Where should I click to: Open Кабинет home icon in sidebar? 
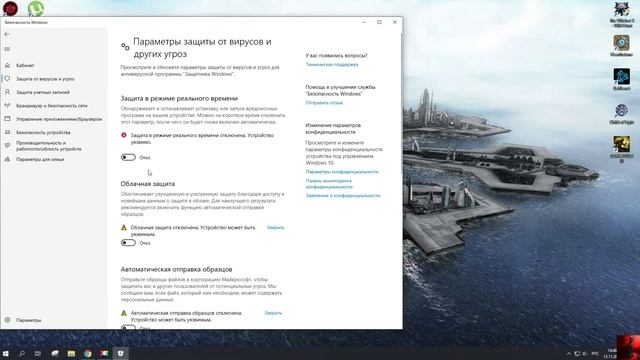click(7, 65)
